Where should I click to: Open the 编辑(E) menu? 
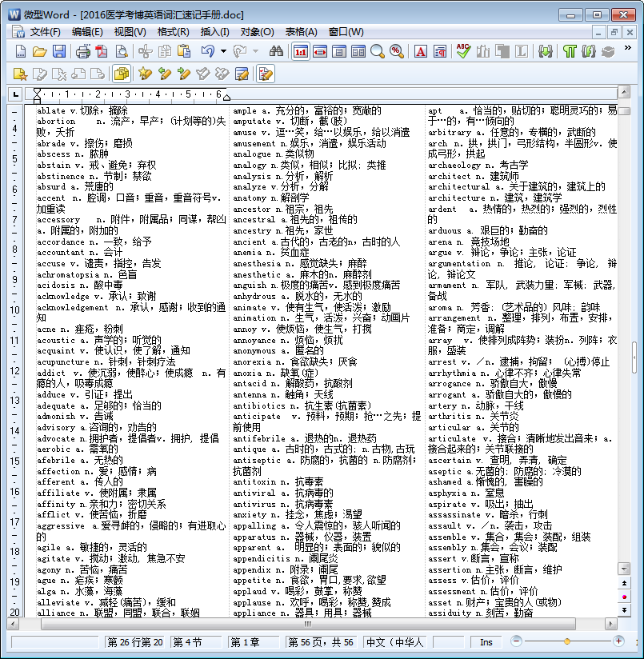87,32
